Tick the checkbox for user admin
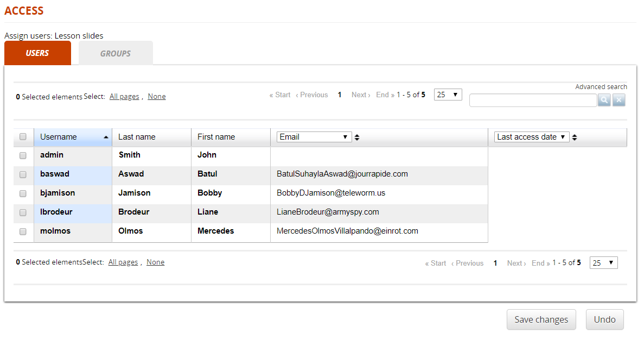 pos(23,155)
